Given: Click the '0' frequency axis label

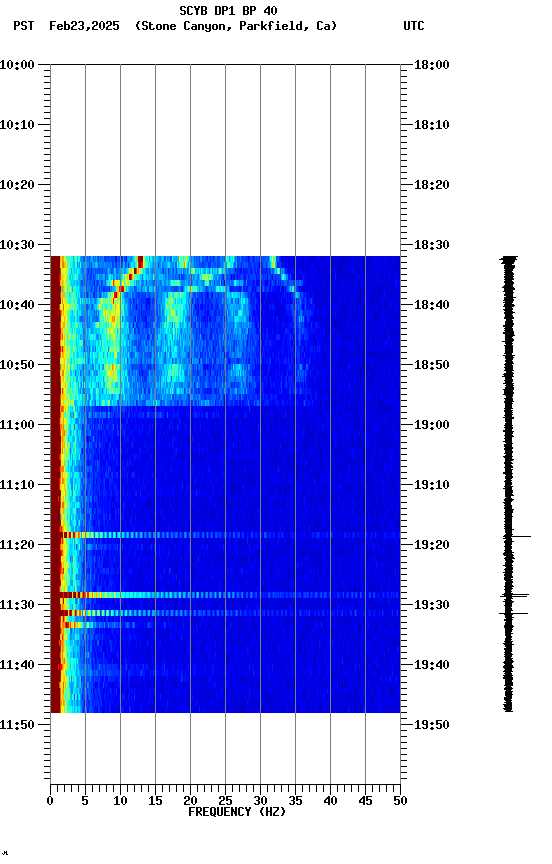Looking at the screenshot, I should (50, 801).
